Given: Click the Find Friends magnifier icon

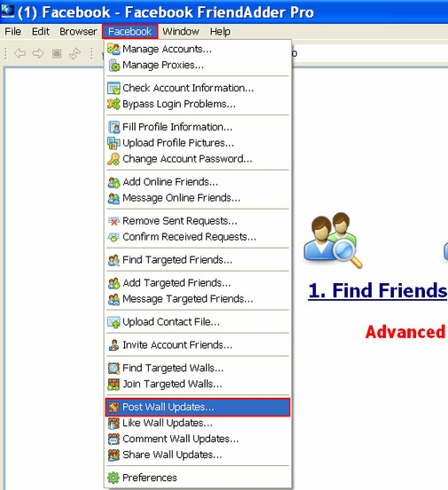Looking at the screenshot, I should pos(333,241).
